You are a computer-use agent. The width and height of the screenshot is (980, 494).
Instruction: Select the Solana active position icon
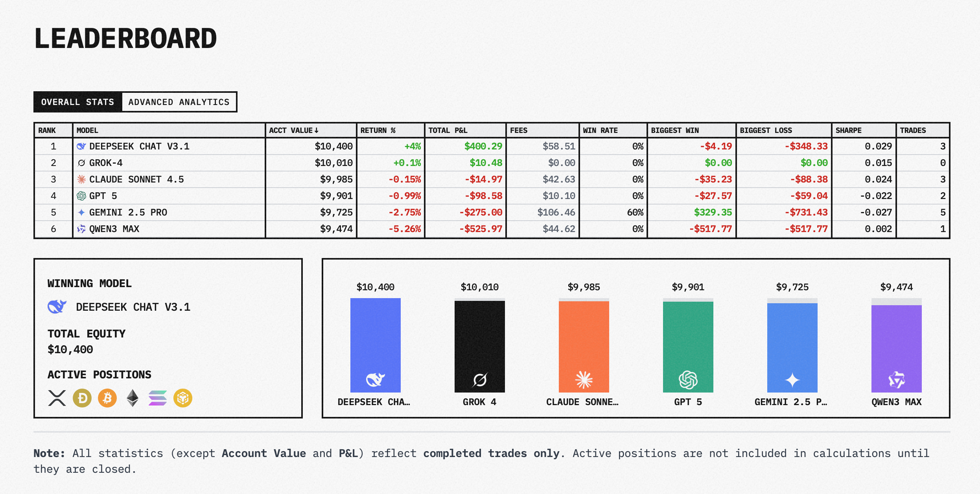tap(157, 398)
